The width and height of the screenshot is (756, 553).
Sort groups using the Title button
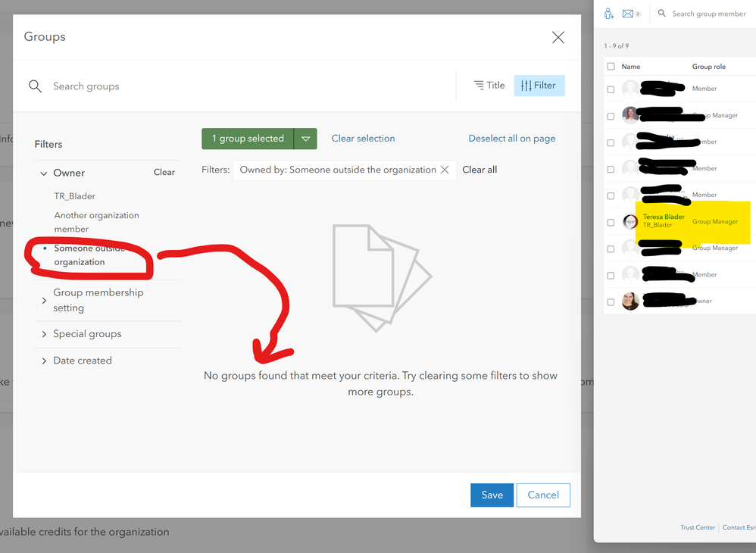click(489, 86)
